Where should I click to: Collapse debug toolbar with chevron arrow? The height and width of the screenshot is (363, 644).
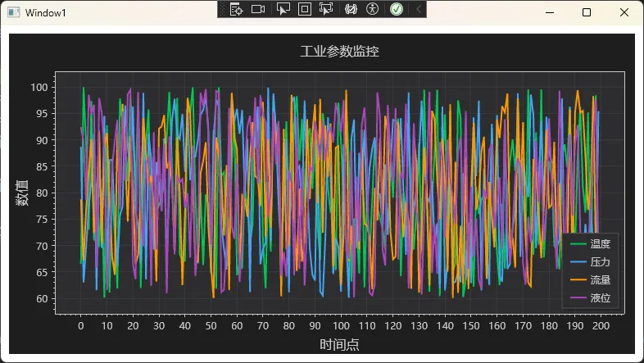[418, 9]
